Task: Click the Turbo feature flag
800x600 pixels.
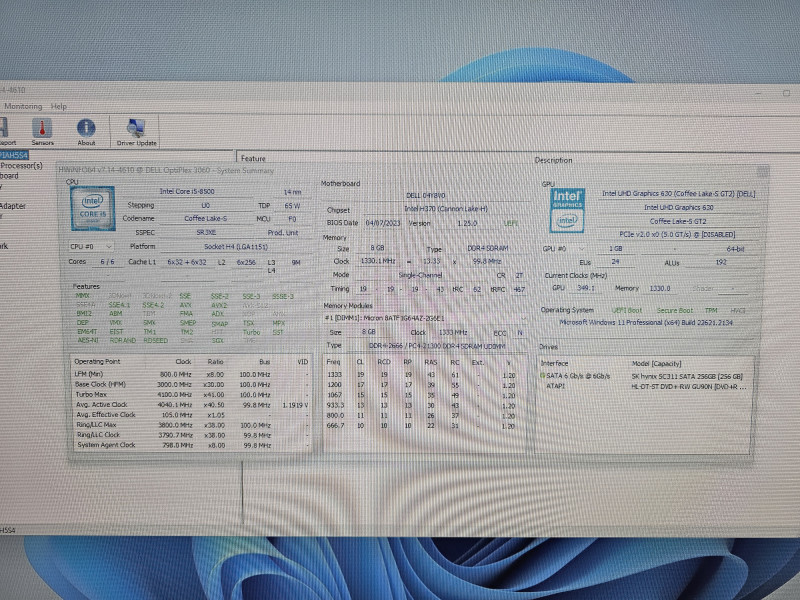Action: 252,332
